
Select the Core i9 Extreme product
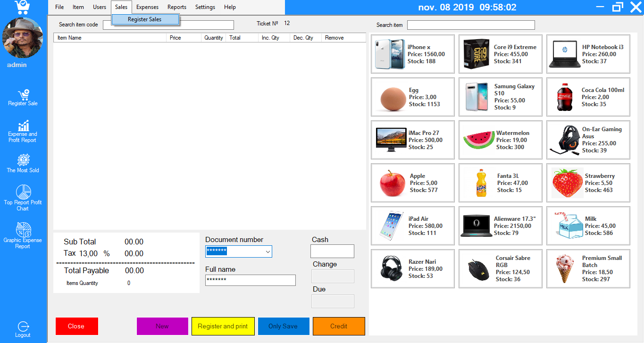500,54
